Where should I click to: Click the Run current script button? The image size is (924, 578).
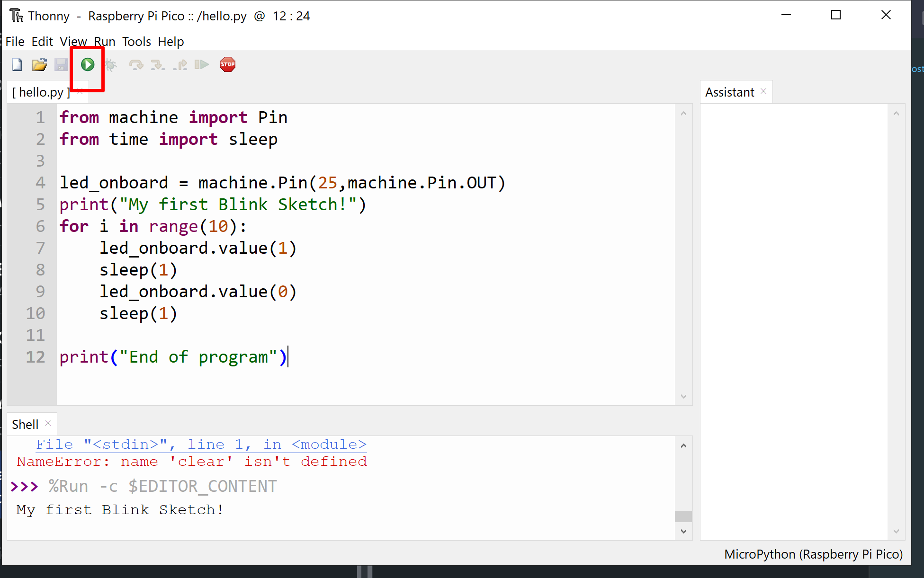87,64
